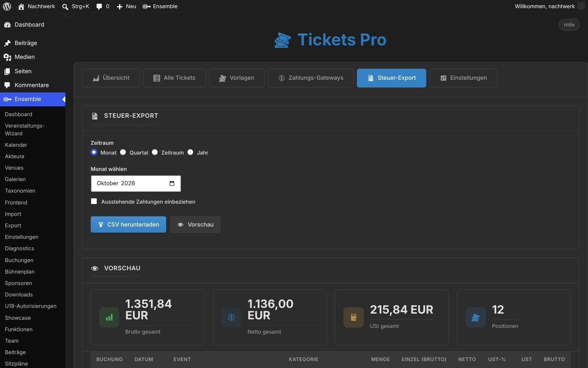Enable Ausstehende Zahlungen einbeziehen checkbox
Screen dimensions: 588x368
click(94, 201)
